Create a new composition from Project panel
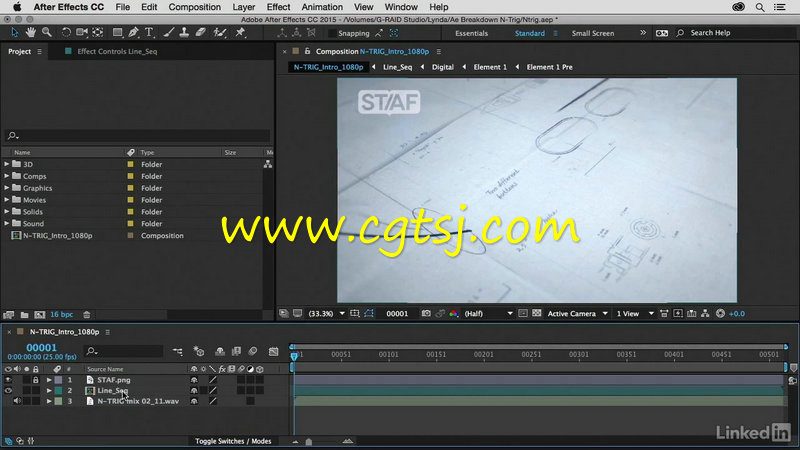This screenshot has width=800, height=450. [x=39, y=315]
